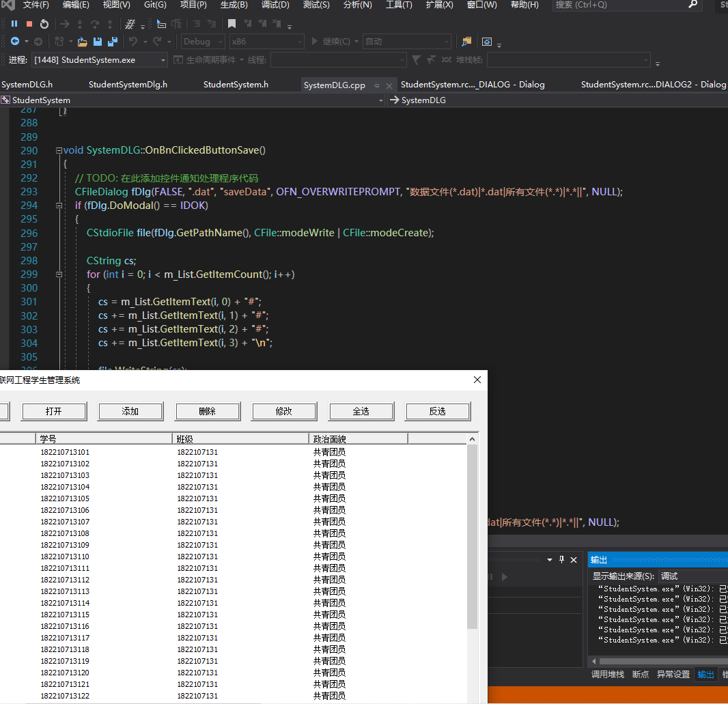Switch to the StudentSystemDlg.h tab
Viewport: 728px width, 704px height.
(x=128, y=85)
